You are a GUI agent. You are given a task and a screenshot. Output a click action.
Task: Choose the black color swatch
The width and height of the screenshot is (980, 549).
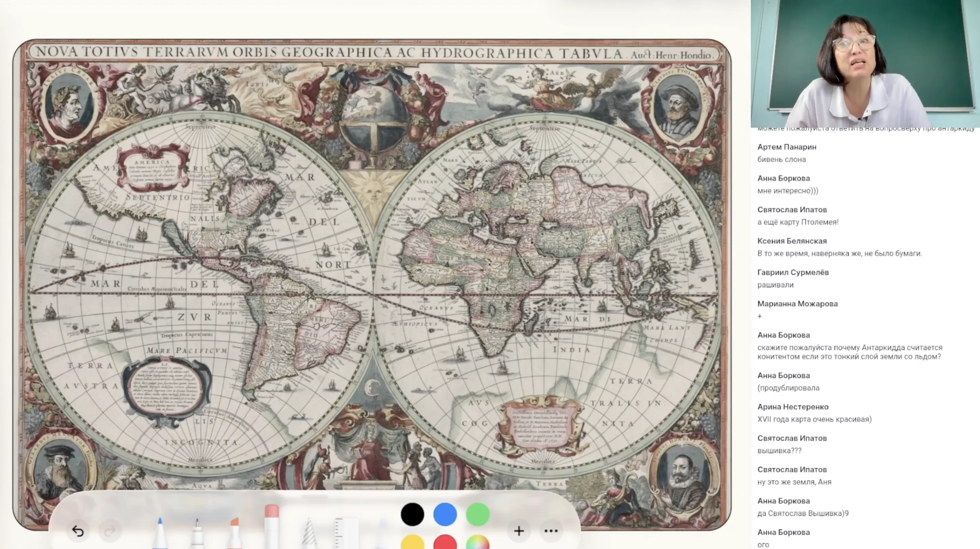point(412,514)
